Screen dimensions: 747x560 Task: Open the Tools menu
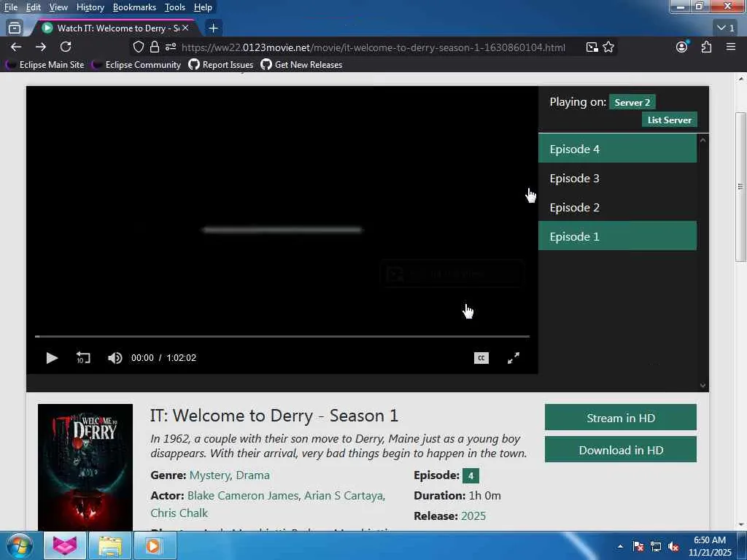175,7
